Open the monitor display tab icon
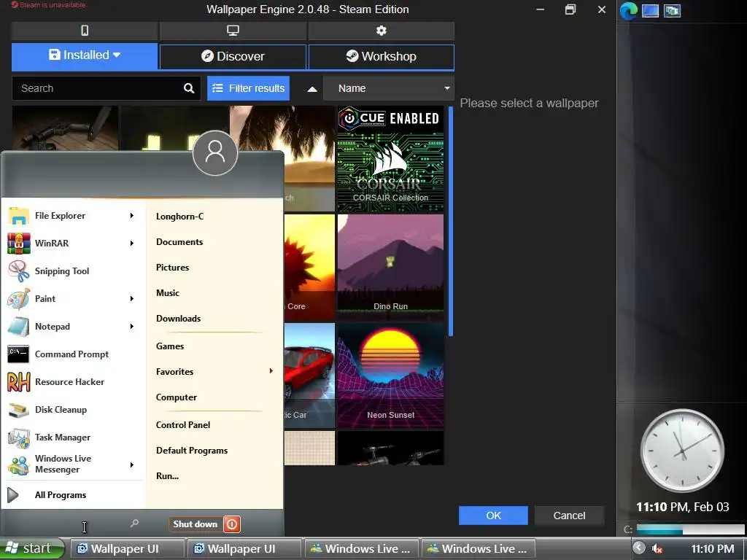 coord(233,31)
